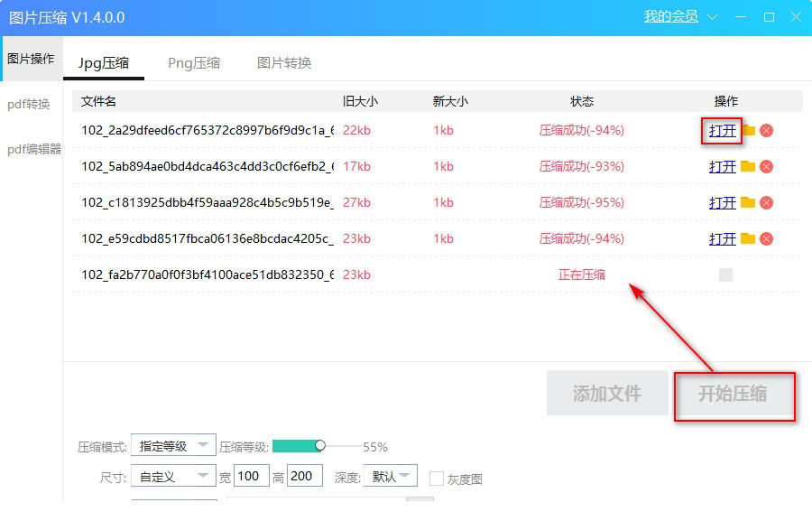Select pdf转换 in the sidebar
Screen dimensions: 812x521
tap(29, 104)
